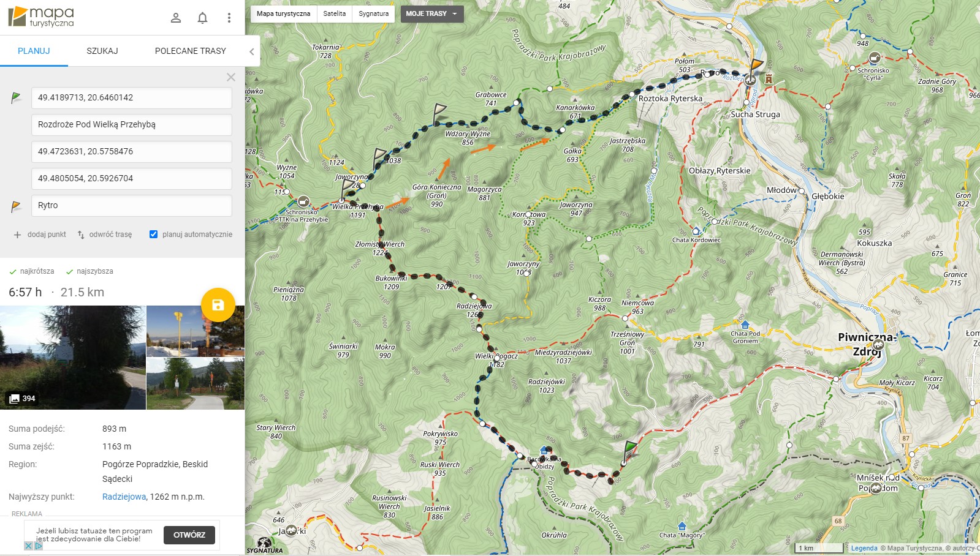
Task: Click the yellow save route button
Action: tap(218, 305)
